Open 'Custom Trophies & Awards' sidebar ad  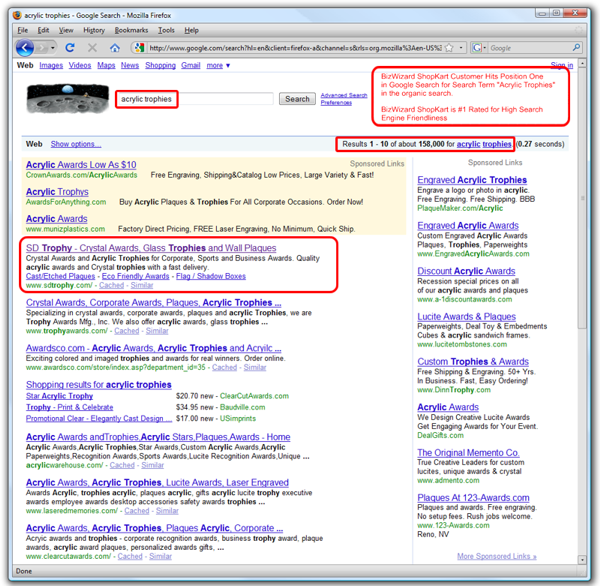473,362
